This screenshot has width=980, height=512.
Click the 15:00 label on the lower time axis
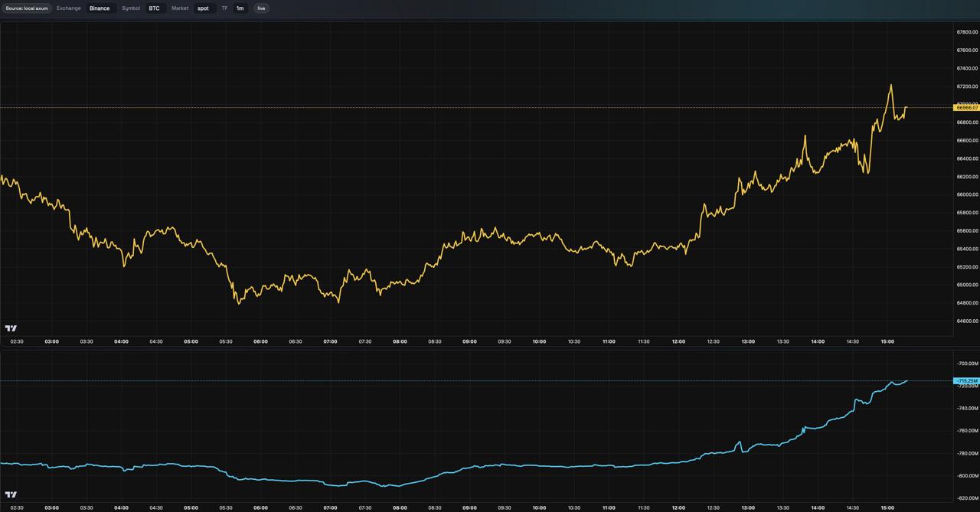pyautogui.click(x=887, y=507)
